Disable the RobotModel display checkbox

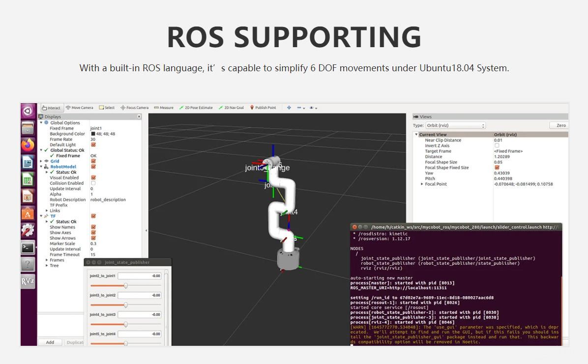(93, 167)
